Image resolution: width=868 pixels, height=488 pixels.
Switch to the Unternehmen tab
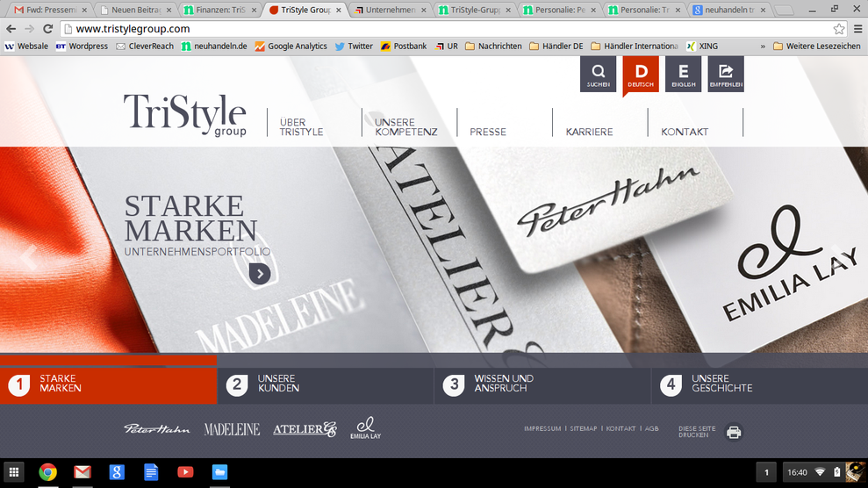pos(391,10)
